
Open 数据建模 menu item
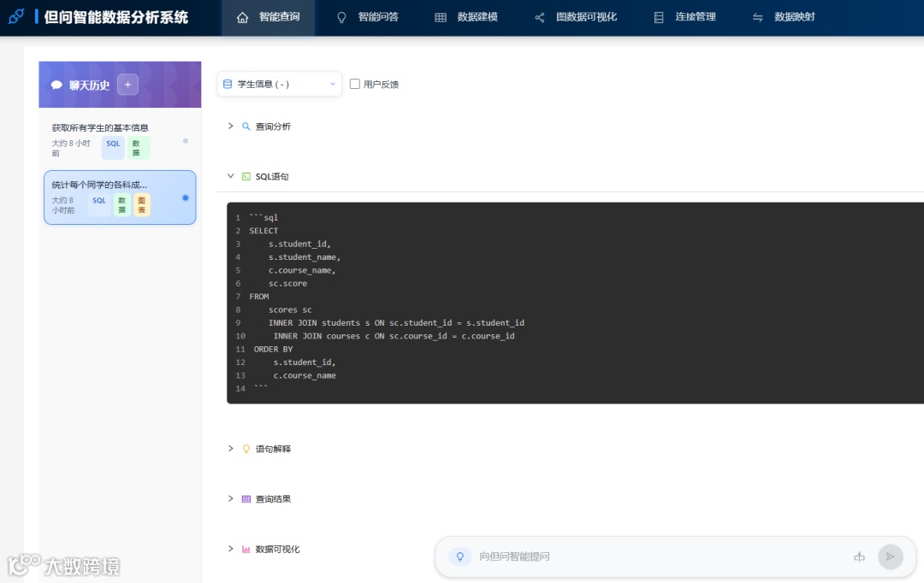click(x=466, y=18)
